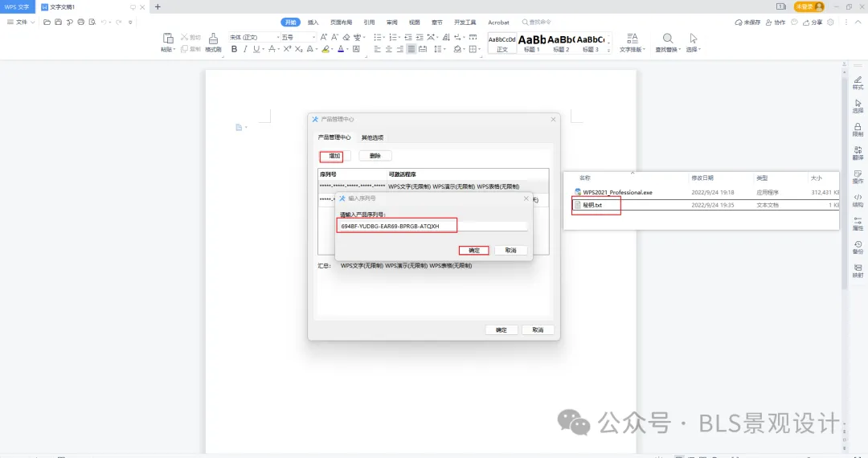Expand the numbered list dropdown
This screenshot has height=458, width=868.
click(x=399, y=38)
